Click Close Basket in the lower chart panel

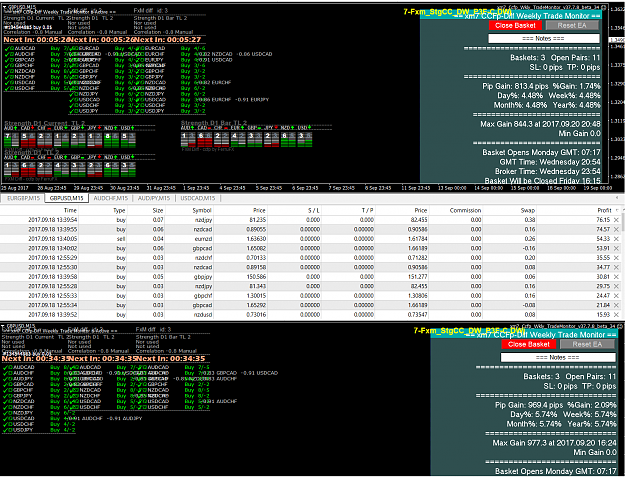(529, 344)
